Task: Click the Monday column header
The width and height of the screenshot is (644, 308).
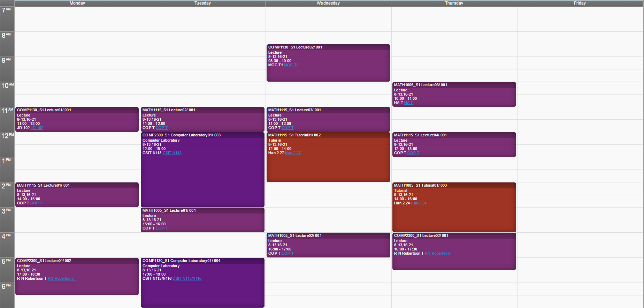Action: coord(77,3)
